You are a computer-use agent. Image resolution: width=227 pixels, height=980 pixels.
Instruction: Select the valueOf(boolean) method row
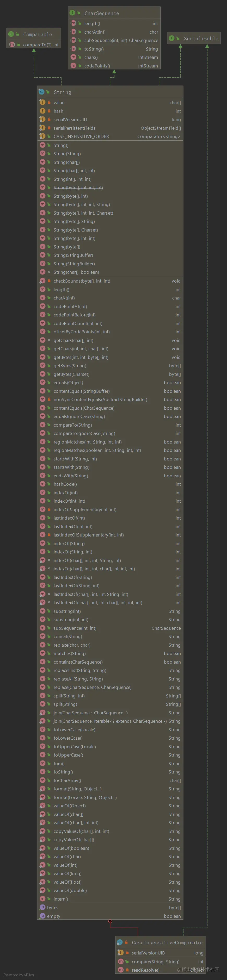[x=110, y=848]
